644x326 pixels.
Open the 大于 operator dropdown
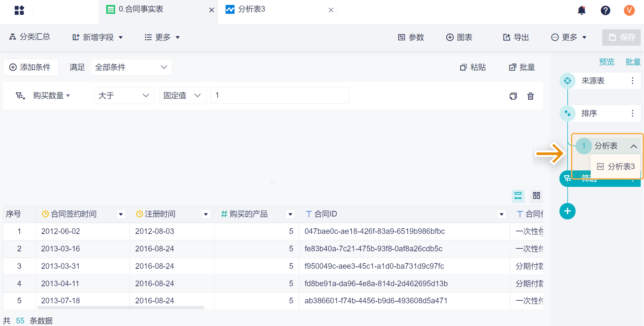pyautogui.click(x=124, y=95)
